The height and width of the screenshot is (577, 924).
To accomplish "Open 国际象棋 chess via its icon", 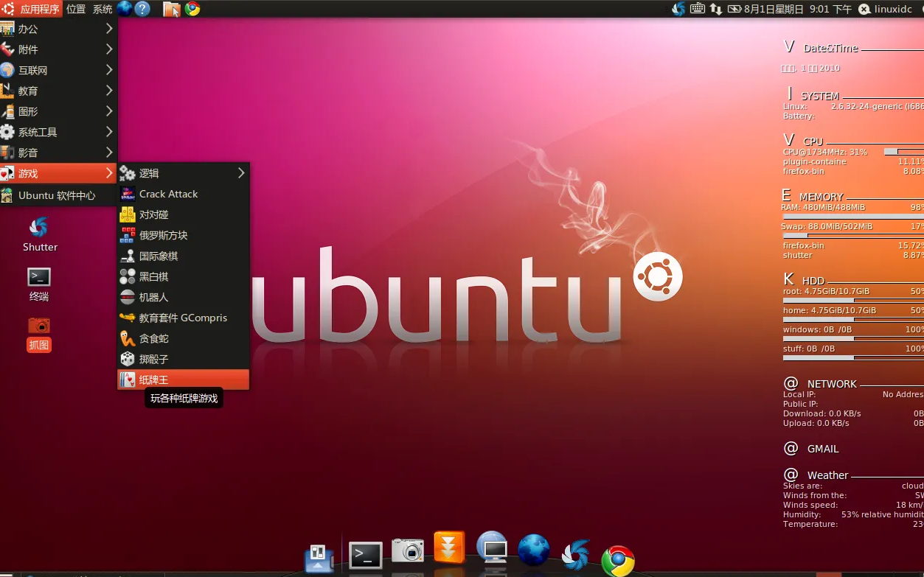I will [128, 256].
